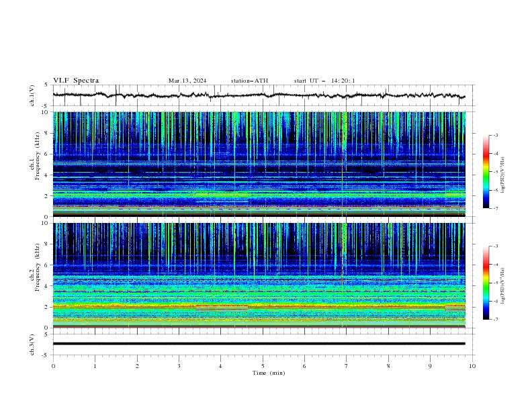Click the broadband burst near 7 min in ch.2 spectrogram
Screen dimensions: 532x411
345,244
